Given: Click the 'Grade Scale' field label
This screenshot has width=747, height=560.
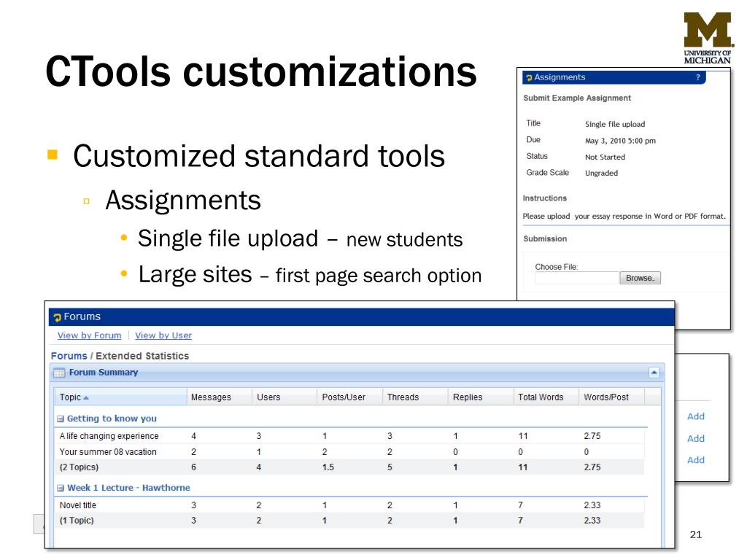Looking at the screenshot, I should pos(547,173).
